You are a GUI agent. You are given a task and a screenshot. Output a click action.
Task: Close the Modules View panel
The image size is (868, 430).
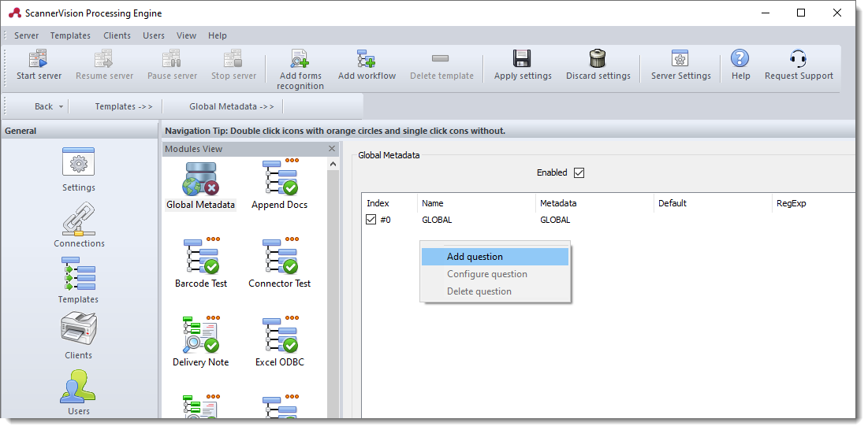coord(332,149)
